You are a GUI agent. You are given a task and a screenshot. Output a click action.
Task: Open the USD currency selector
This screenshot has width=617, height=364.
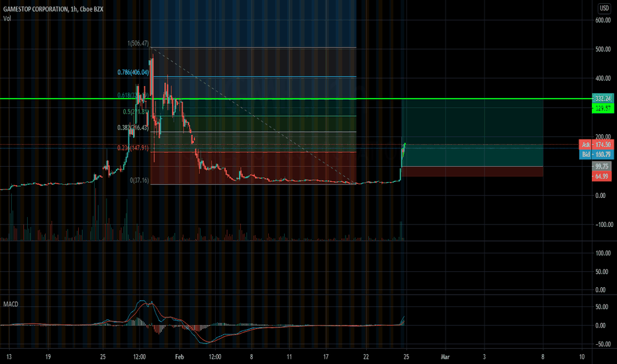pos(604,8)
